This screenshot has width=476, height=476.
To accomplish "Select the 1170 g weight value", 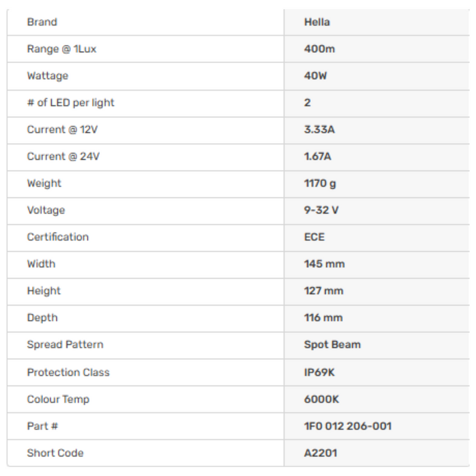I will 320,183.
